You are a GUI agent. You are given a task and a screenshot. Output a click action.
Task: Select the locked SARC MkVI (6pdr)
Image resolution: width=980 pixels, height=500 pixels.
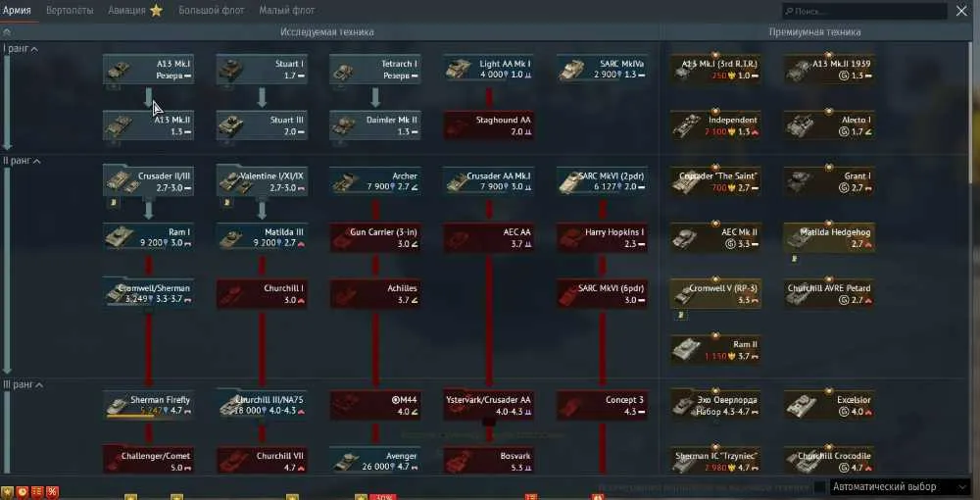point(602,294)
